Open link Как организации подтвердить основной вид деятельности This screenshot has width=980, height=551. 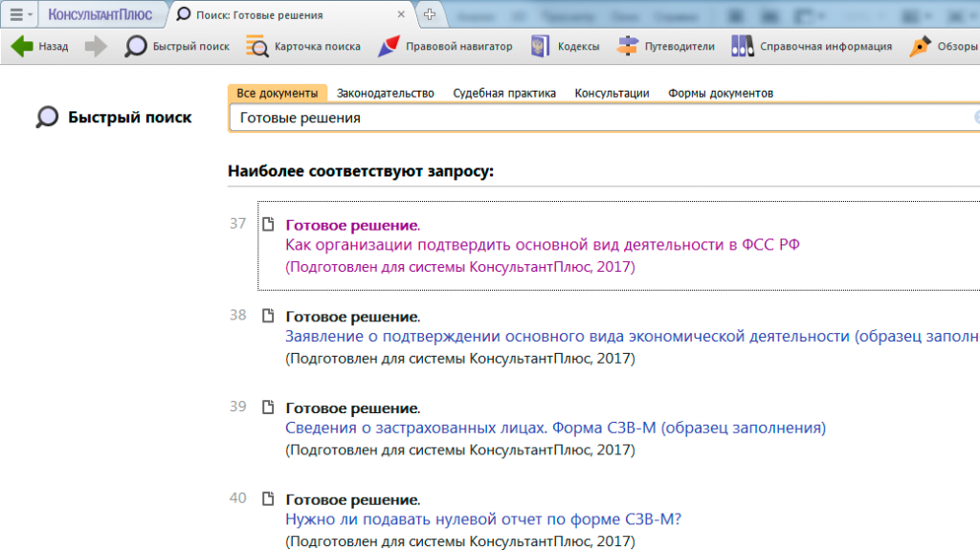point(543,244)
